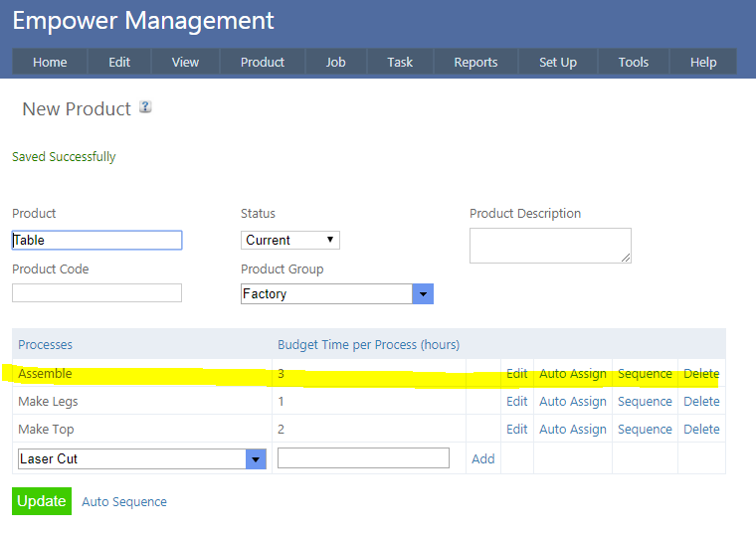The width and height of the screenshot is (756, 538).
Task: Click the Product Description text area
Action: coord(549,246)
